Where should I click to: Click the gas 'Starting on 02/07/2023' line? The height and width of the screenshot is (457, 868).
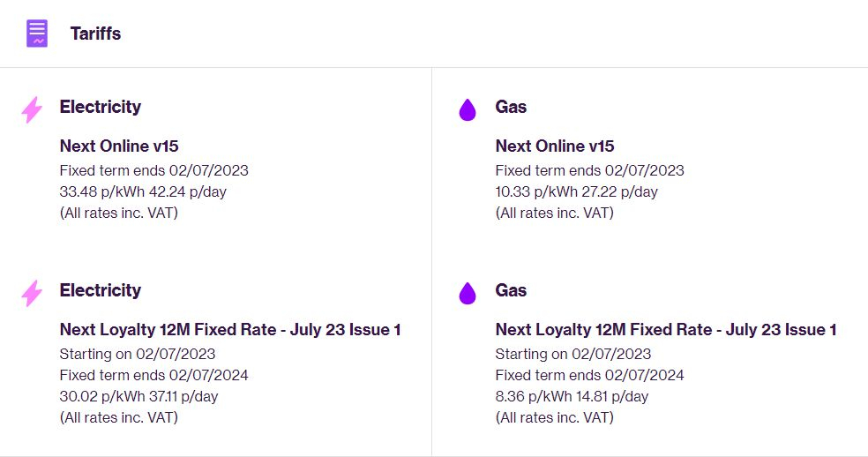click(573, 354)
